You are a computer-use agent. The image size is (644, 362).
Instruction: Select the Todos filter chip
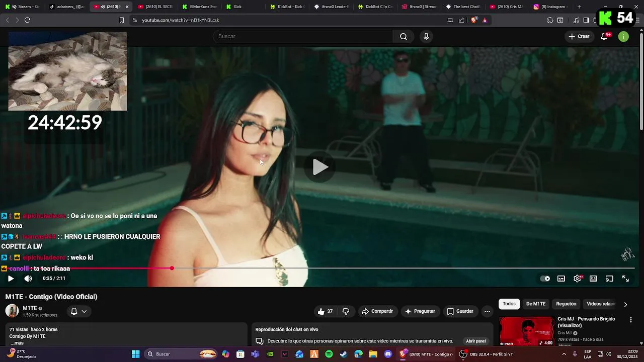click(x=509, y=304)
